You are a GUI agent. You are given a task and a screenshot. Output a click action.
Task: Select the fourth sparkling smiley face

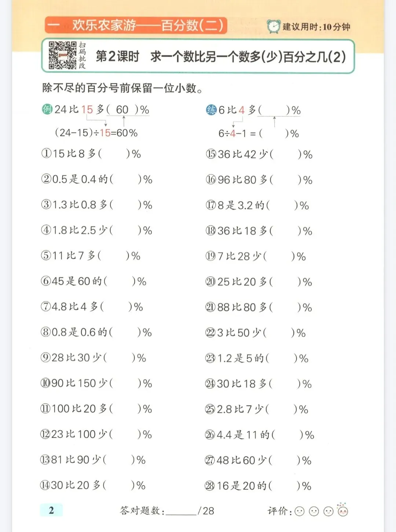pos(342,510)
